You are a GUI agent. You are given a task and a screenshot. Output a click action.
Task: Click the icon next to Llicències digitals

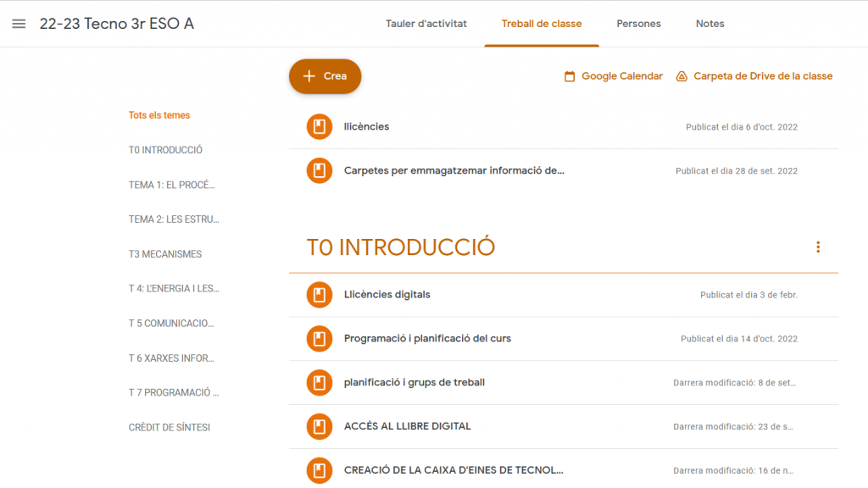coord(319,295)
